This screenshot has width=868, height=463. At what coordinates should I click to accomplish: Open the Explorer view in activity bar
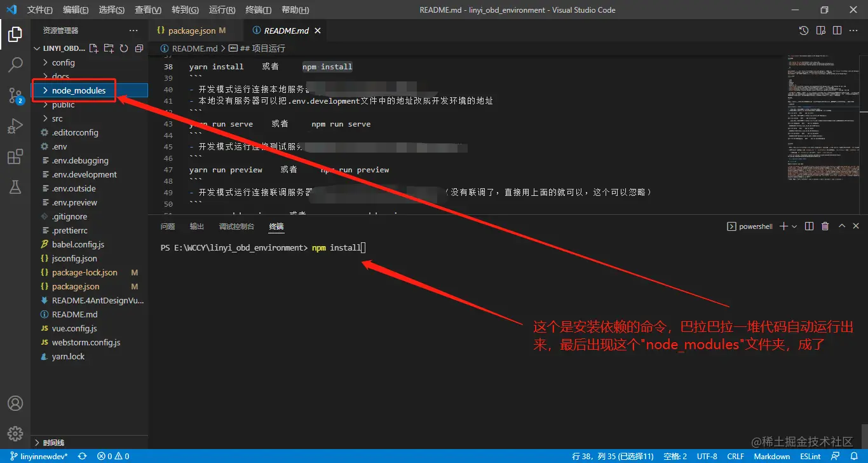15,34
